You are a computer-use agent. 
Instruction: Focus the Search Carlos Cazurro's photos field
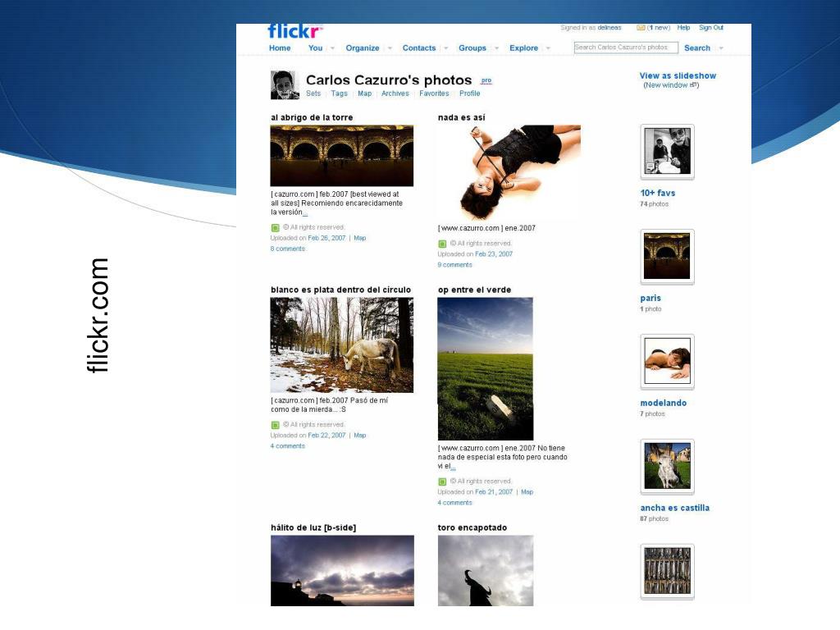tap(624, 48)
